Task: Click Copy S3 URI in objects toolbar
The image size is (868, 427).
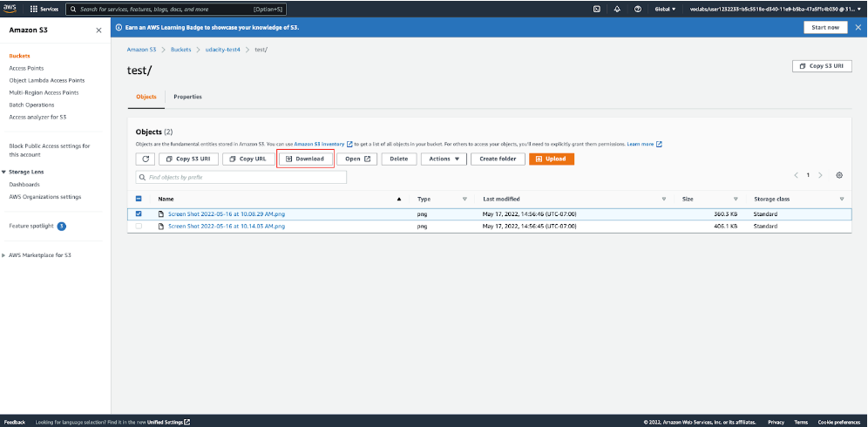Action: (x=188, y=159)
